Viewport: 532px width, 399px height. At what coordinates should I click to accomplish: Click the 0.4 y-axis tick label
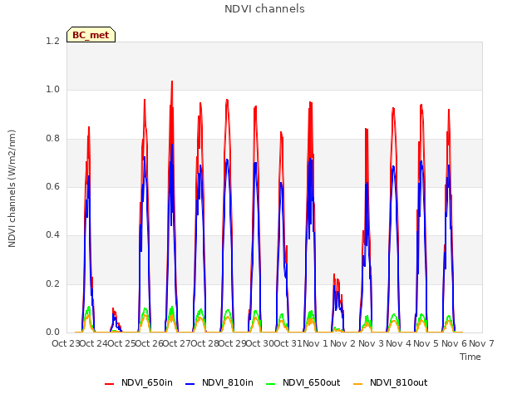coord(52,234)
